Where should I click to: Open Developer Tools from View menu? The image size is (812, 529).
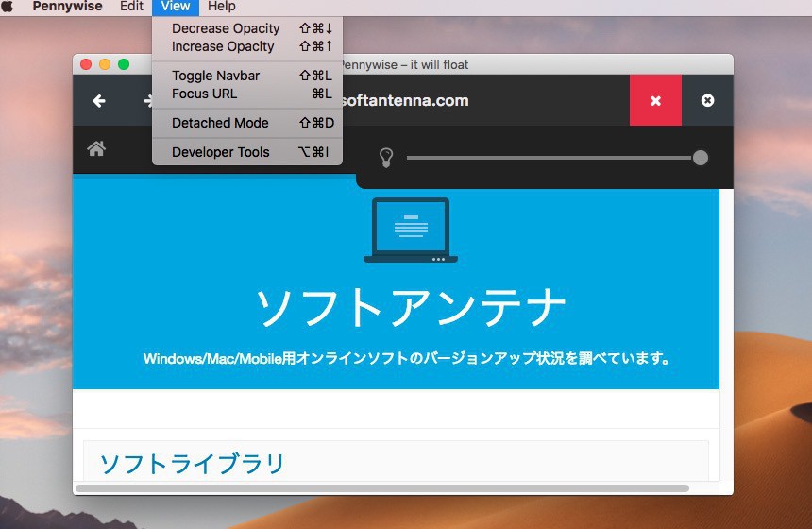click(247, 152)
